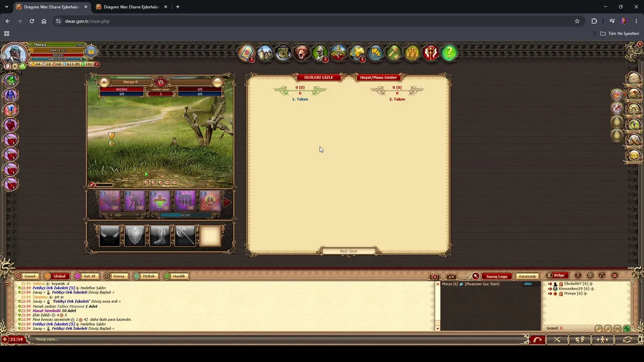
Task: Toggle the İttifak chat channel
Action: pos(145,276)
